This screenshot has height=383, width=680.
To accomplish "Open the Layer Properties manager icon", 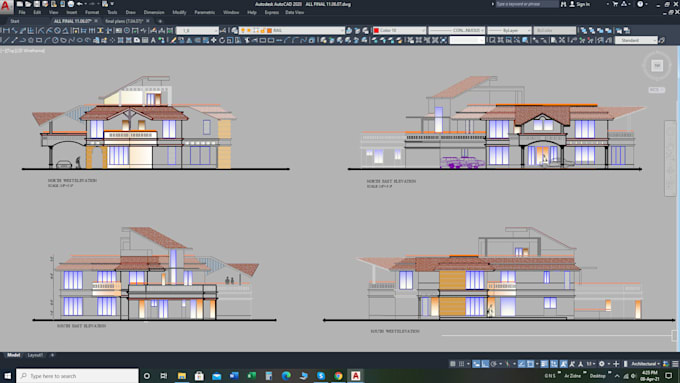I will [x=235, y=30].
